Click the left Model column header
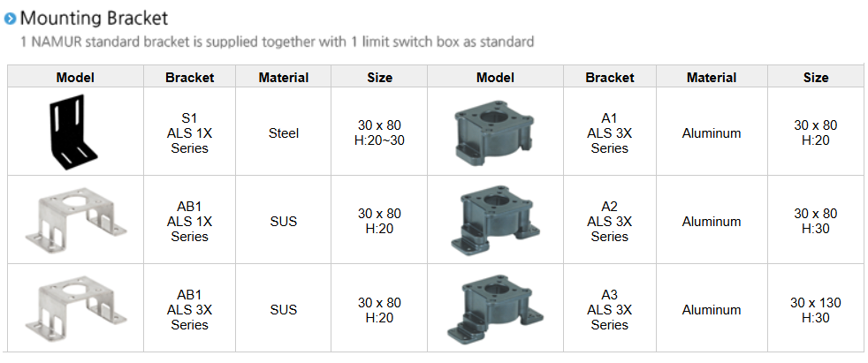Screen dimensions: 868x363 [x=75, y=78]
